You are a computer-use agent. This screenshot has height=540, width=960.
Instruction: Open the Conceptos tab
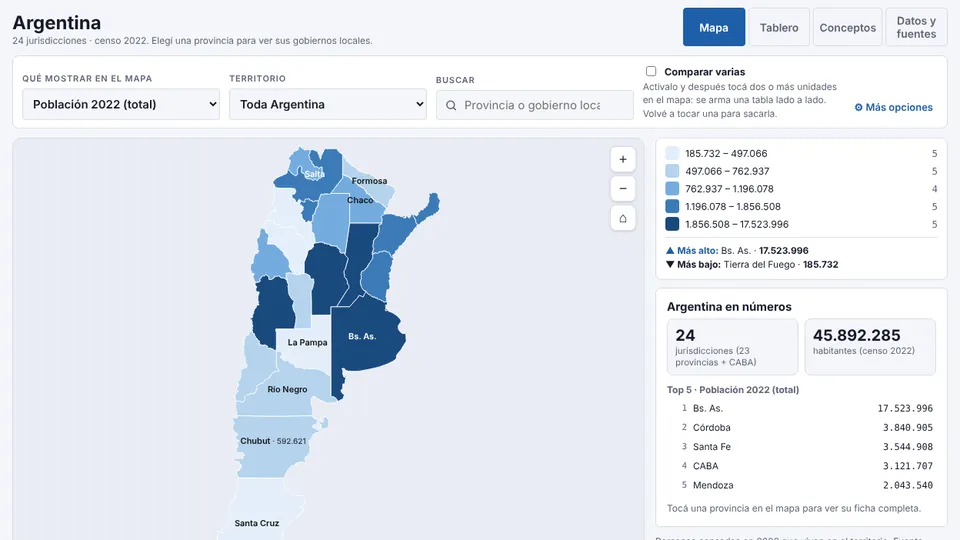pos(847,27)
